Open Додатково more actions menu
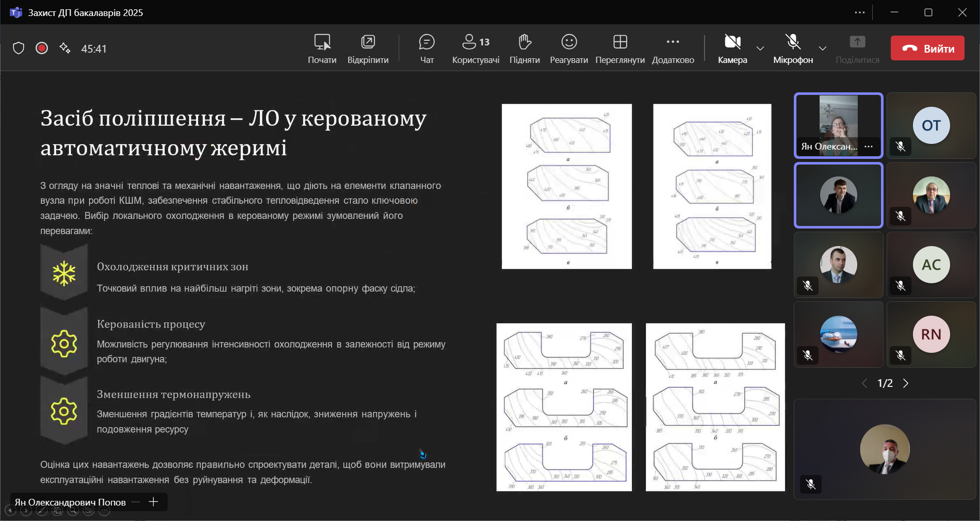This screenshot has height=521, width=980. tap(673, 48)
